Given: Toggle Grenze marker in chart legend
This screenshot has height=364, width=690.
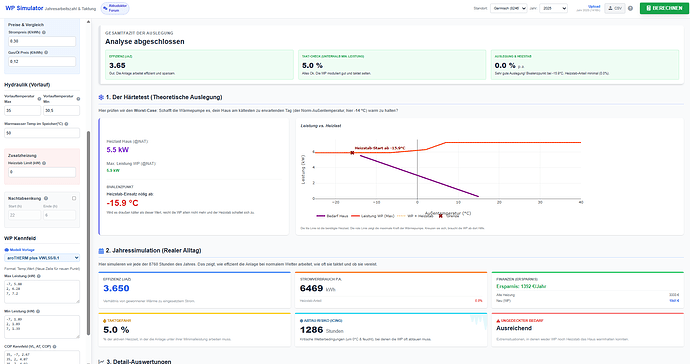Looking at the screenshot, I should [448, 216].
